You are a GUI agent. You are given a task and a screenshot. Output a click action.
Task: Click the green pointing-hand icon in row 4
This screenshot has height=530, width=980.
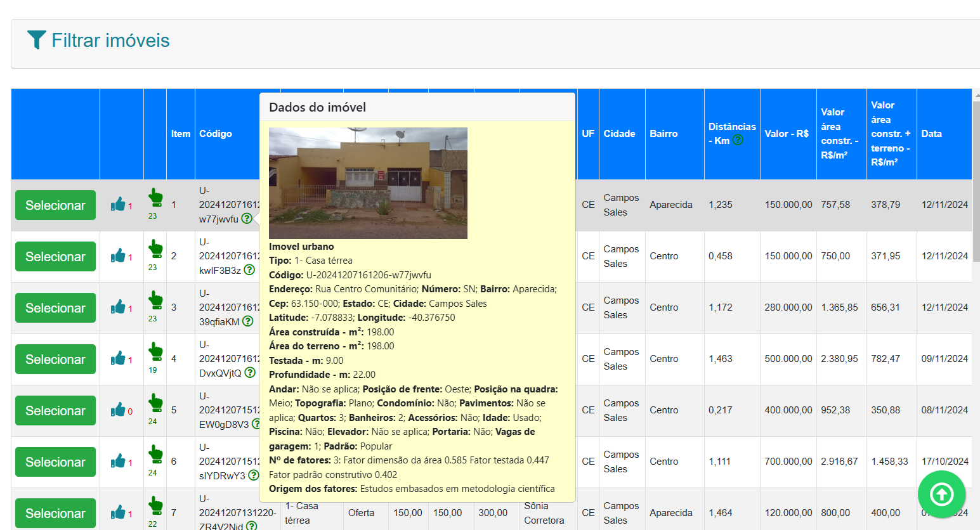pos(155,351)
